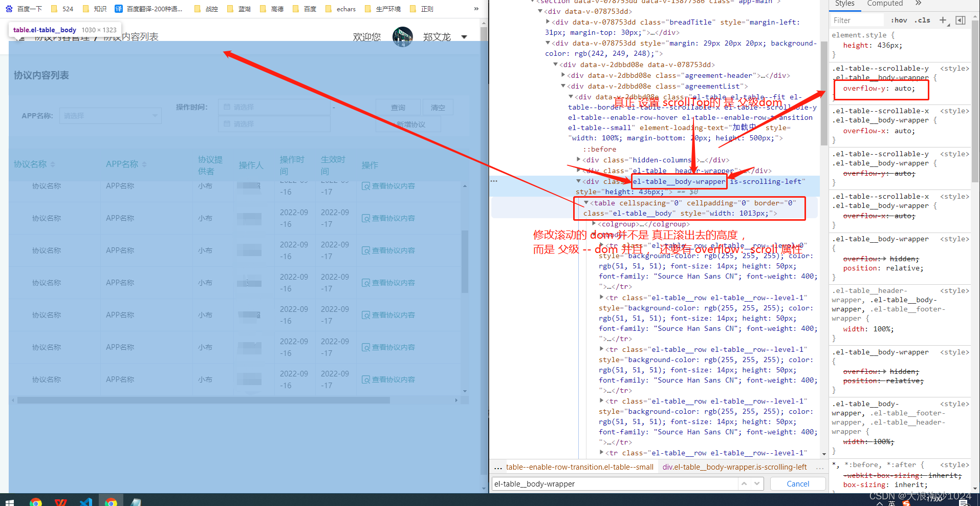The height and width of the screenshot is (506, 980).
Task: Focus the styles Filter field
Action: coord(857,20)
